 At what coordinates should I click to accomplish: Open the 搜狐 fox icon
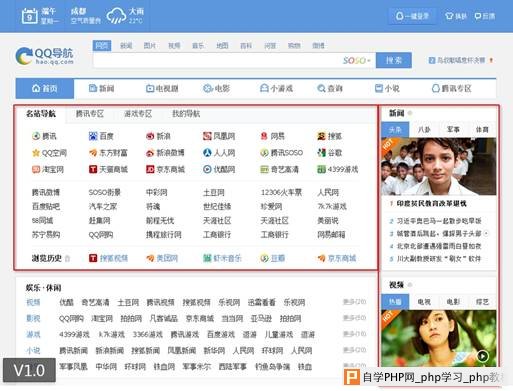(x=321, y=136)
